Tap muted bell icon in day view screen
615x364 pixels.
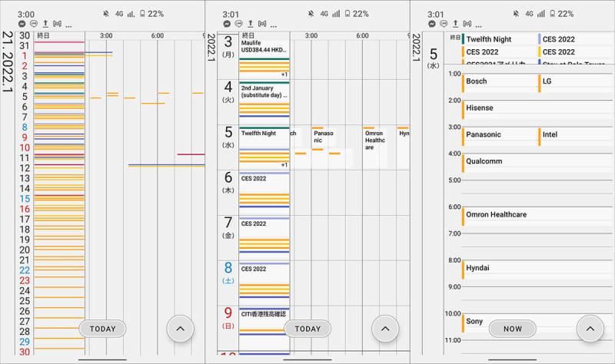tap(516, 14)
